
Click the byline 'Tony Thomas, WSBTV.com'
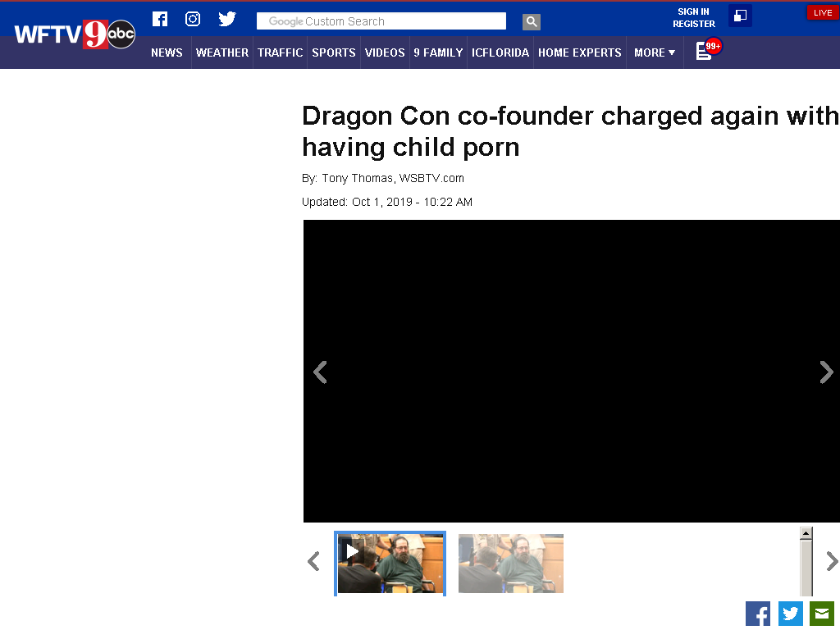393,178
